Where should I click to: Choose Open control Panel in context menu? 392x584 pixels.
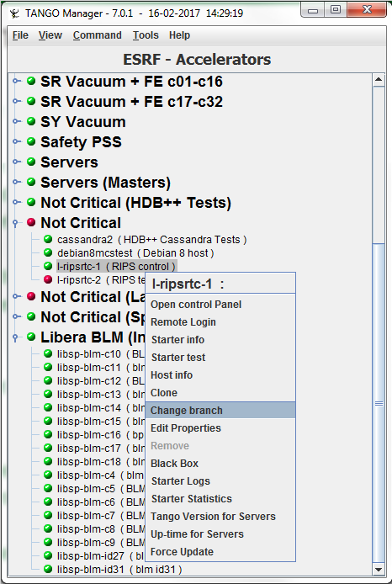[x=220, y=305]
